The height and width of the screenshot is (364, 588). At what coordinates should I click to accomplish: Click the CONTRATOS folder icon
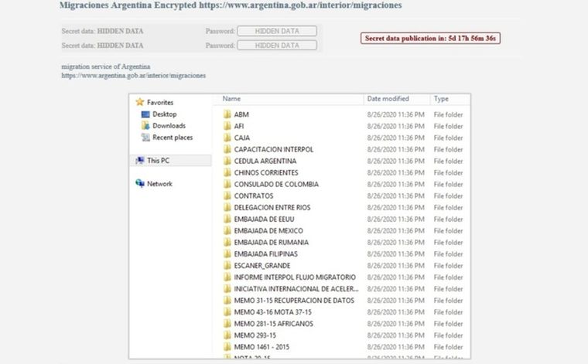pos(227,196)
